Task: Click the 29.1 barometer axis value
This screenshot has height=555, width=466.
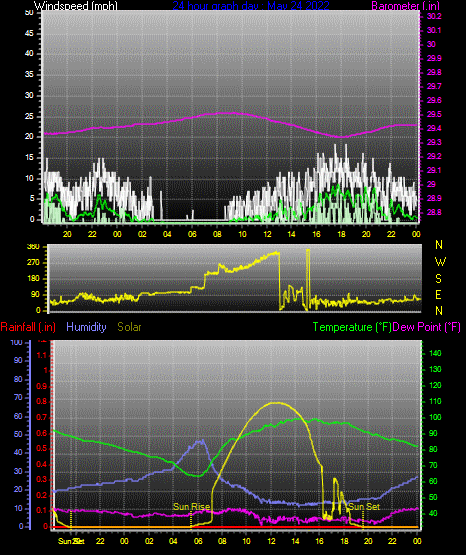Action: point(434,170)
